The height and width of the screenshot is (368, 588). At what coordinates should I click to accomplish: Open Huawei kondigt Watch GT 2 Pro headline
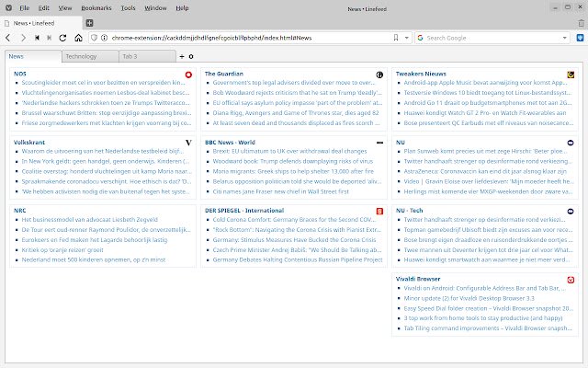pyautogui.click(x=485, y=112)
